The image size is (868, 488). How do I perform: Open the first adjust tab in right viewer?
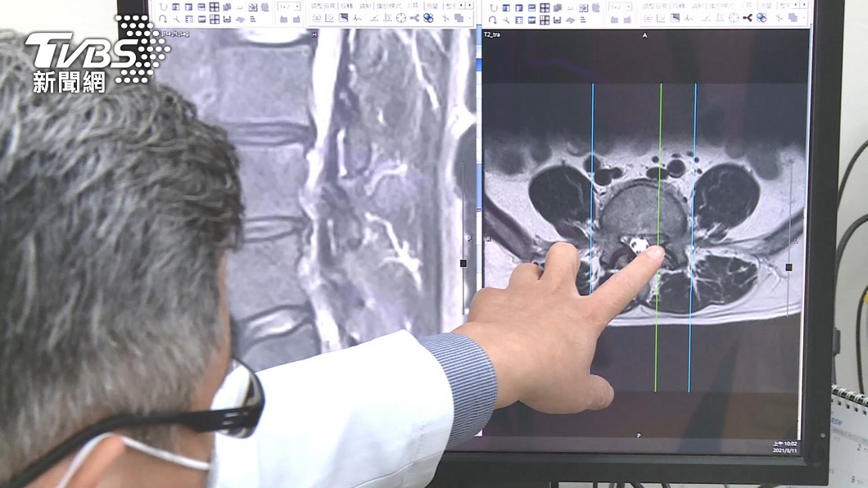click(x=655, y=6)
